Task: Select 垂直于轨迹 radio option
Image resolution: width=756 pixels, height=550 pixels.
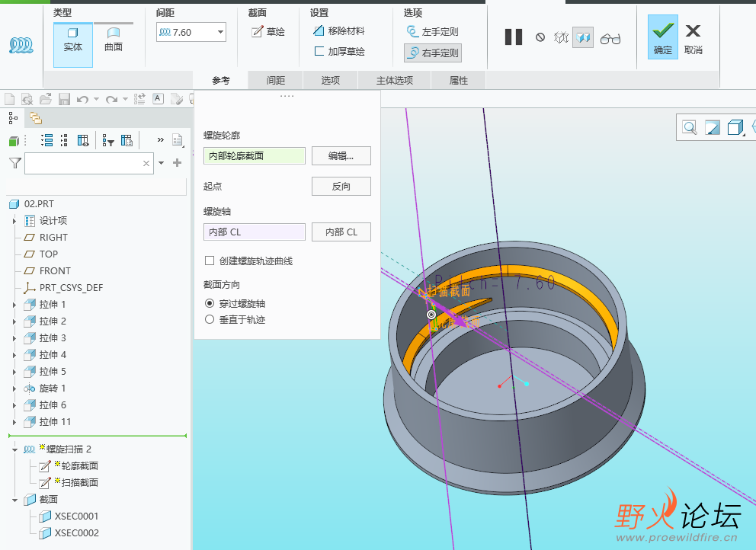Action: point(210,320)
